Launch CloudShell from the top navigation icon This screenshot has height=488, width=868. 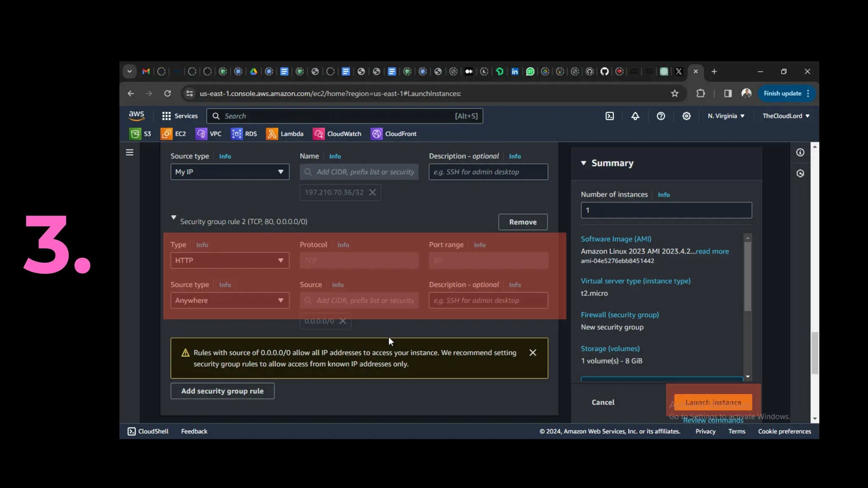pyautogui.click(x=609, y=116)
